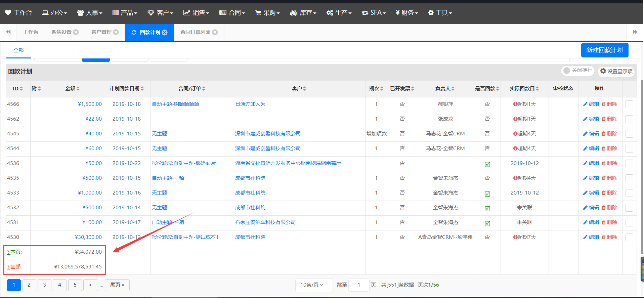Tick the checkbox for row 4562
This screenshot has width=644, height=298.
pyautogui.click(x=630, y=119)
